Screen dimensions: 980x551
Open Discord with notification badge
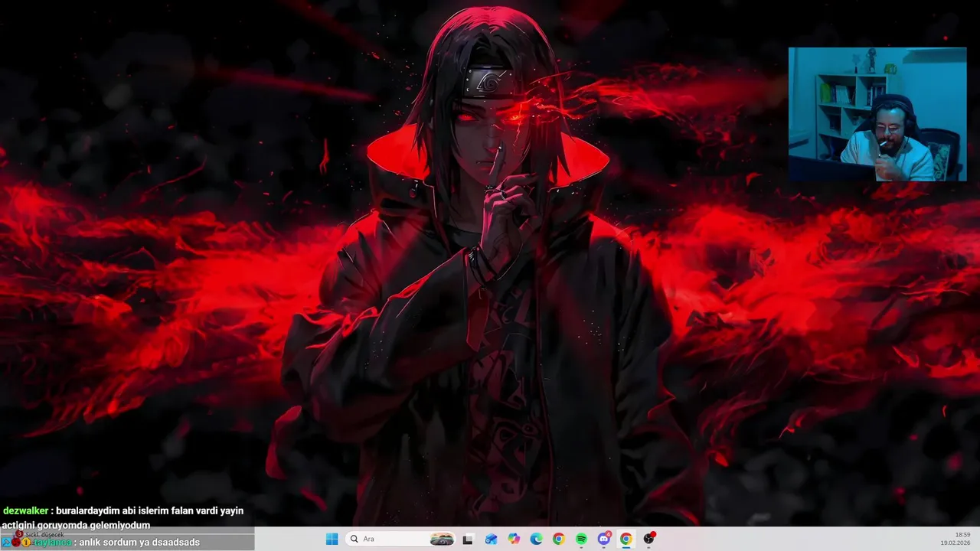[604, 539]
